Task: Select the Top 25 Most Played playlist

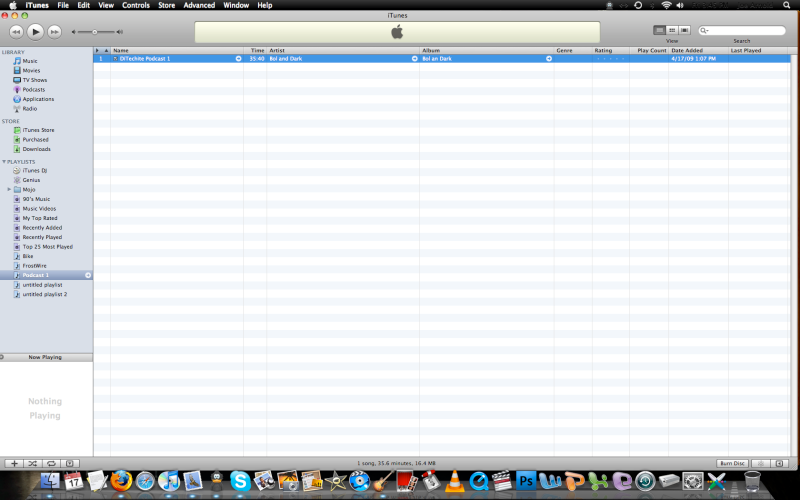Action: 47,247
